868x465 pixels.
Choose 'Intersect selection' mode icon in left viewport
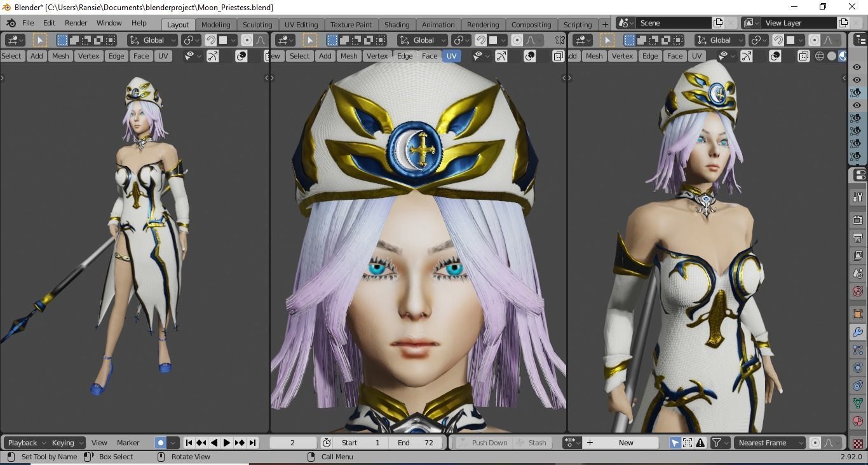(111, 40)
